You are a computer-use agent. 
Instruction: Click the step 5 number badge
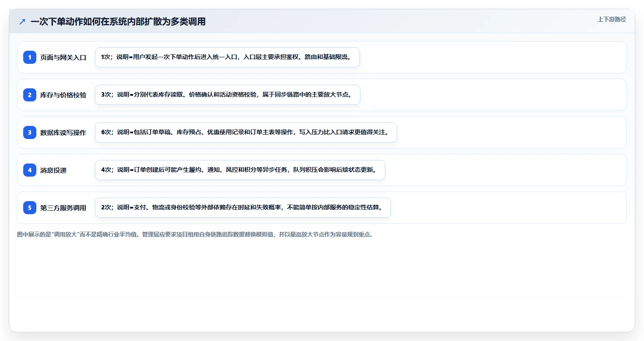pos(30,208)
